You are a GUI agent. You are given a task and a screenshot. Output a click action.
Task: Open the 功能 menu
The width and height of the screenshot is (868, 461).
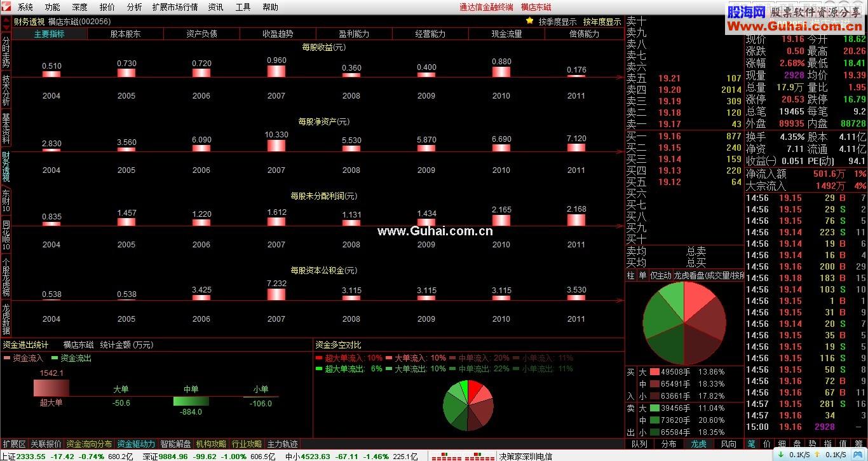tap(53, 8)
